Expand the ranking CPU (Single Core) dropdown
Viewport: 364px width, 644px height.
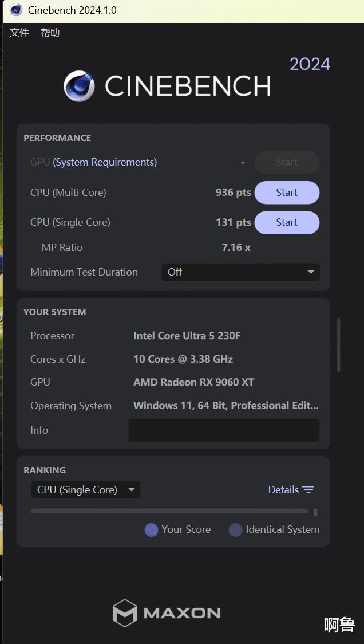[85, 489]
